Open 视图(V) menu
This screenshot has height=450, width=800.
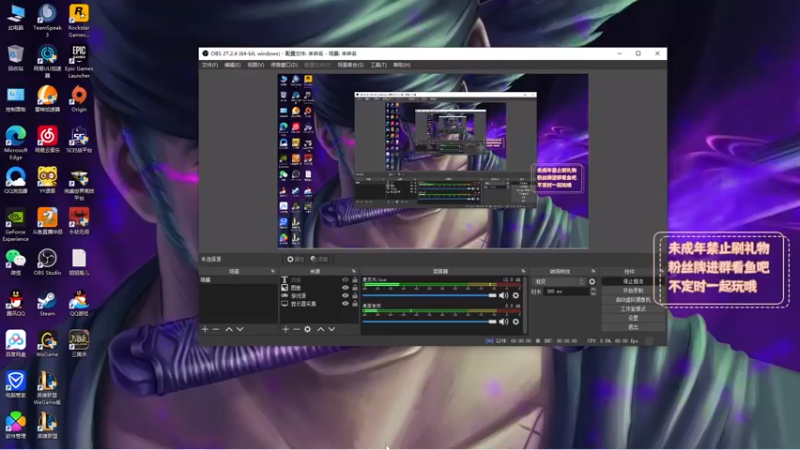click(x=256, y=65)
